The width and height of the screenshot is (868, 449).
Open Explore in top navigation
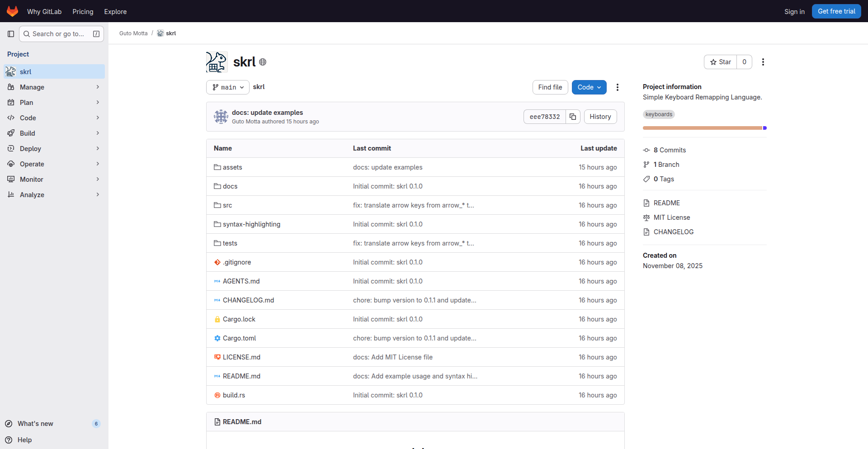click(x=115, y=12)
